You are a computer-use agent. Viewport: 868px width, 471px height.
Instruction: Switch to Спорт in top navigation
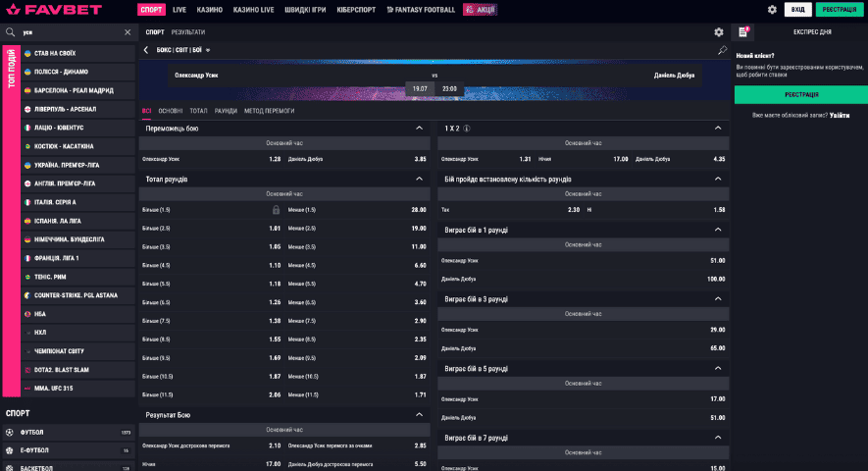pyautogui.click(x=151, y=10)
